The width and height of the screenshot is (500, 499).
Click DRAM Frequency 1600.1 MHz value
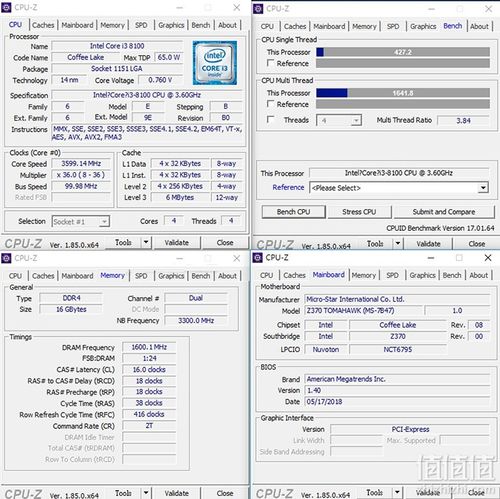click(x=149, y=347)
